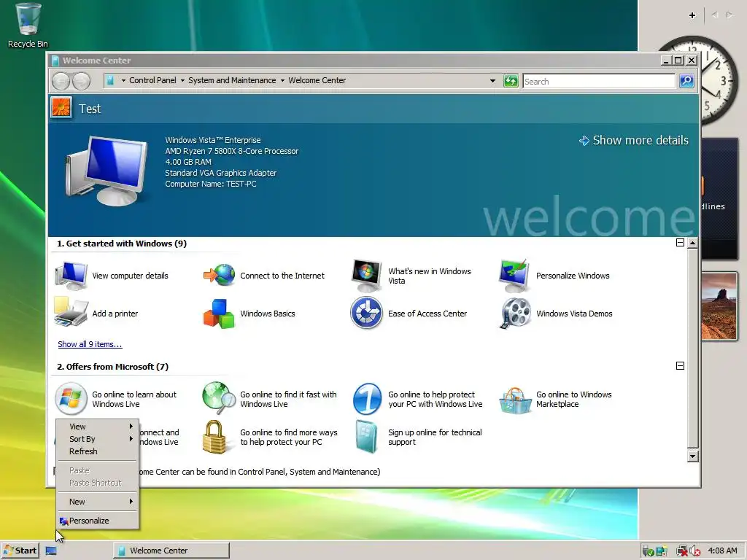
Task: Open Ease of Access Center item
Action: tap(409, 314)
